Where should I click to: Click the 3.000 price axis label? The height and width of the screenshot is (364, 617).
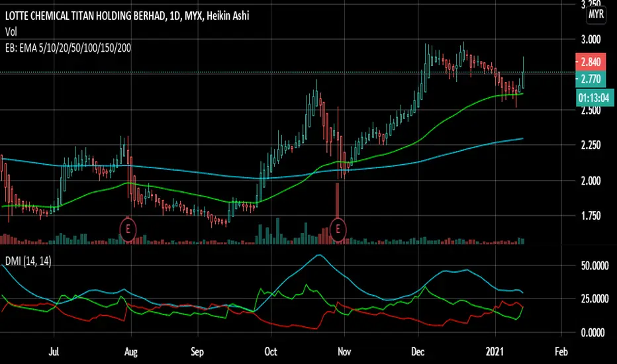(x=591, y=39)
